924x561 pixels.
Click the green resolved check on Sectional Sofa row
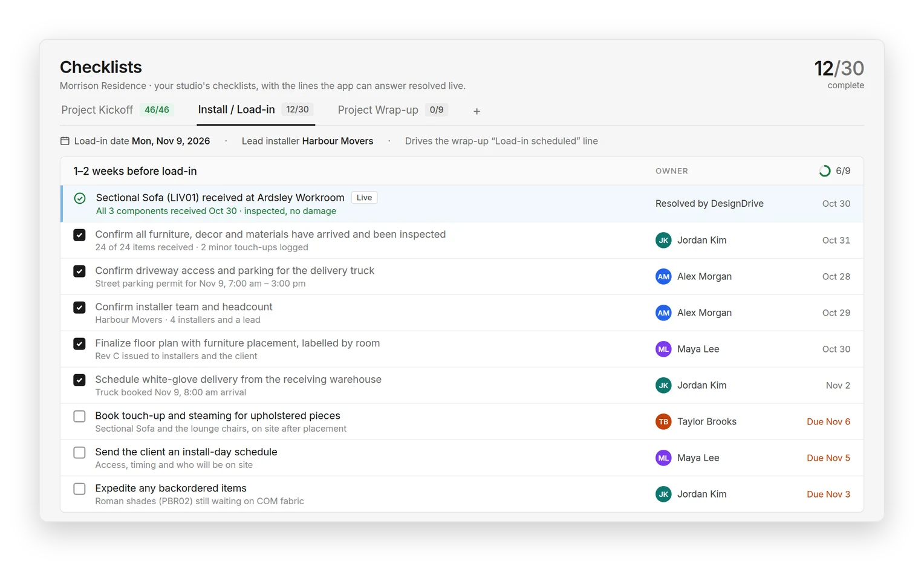point(80,198)
